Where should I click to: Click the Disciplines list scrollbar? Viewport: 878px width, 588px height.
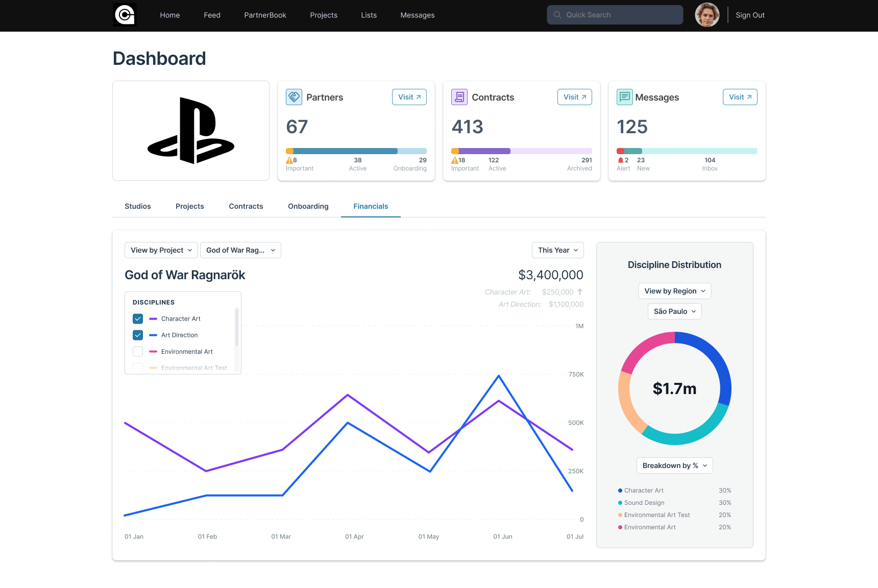(237, 328)
